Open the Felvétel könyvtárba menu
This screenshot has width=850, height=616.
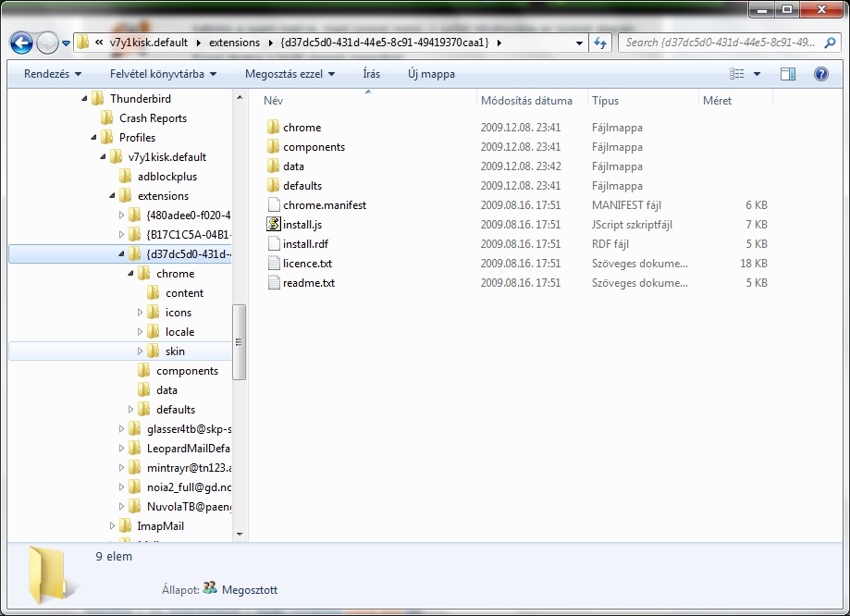[x=163, y=74]
